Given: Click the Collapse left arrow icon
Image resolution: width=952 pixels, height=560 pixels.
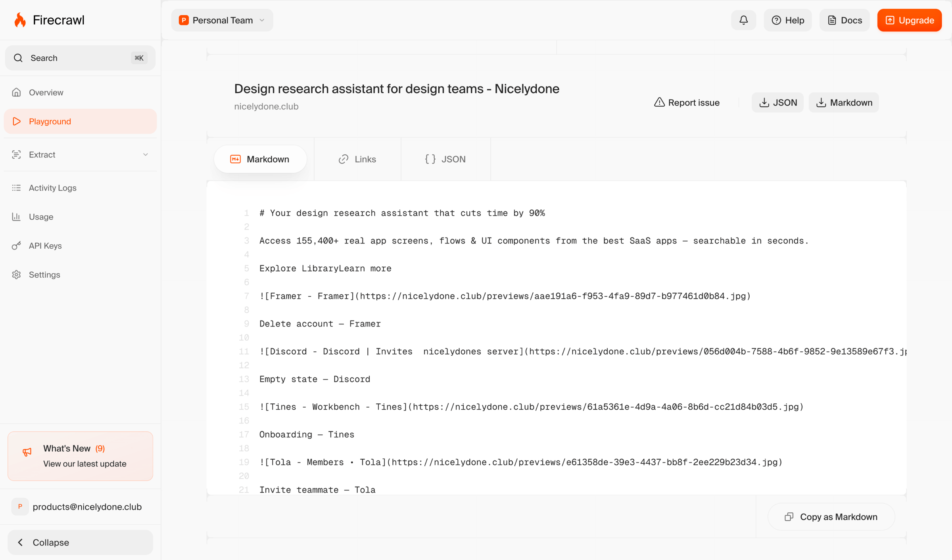Looking at the screenshot, I should (20, 542).
